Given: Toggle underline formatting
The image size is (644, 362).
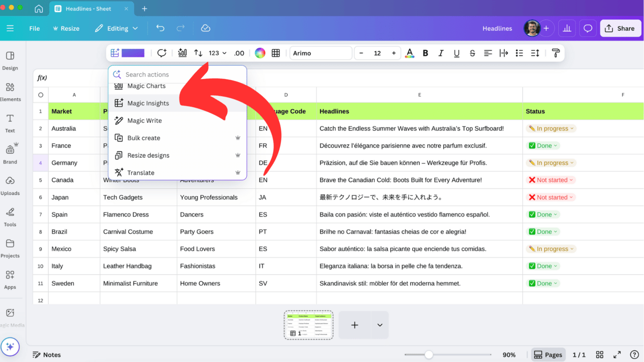Looking at the screenshot, I should click(457, 53).
